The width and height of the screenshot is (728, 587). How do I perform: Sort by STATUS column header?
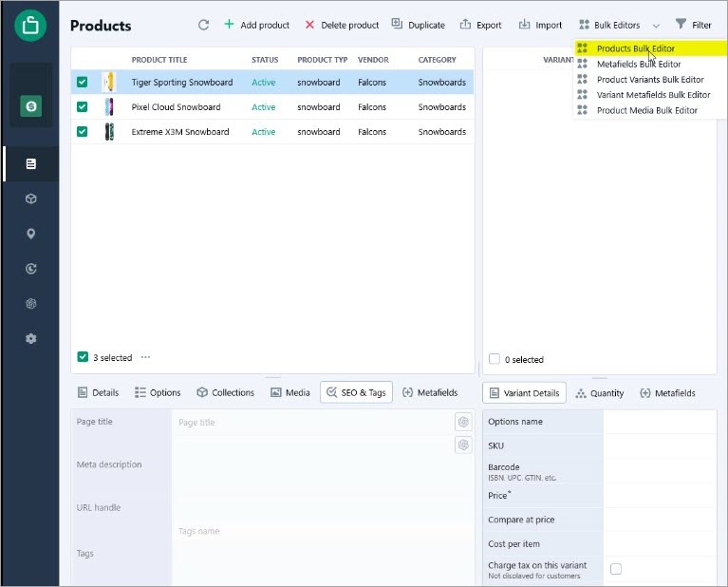265,60
